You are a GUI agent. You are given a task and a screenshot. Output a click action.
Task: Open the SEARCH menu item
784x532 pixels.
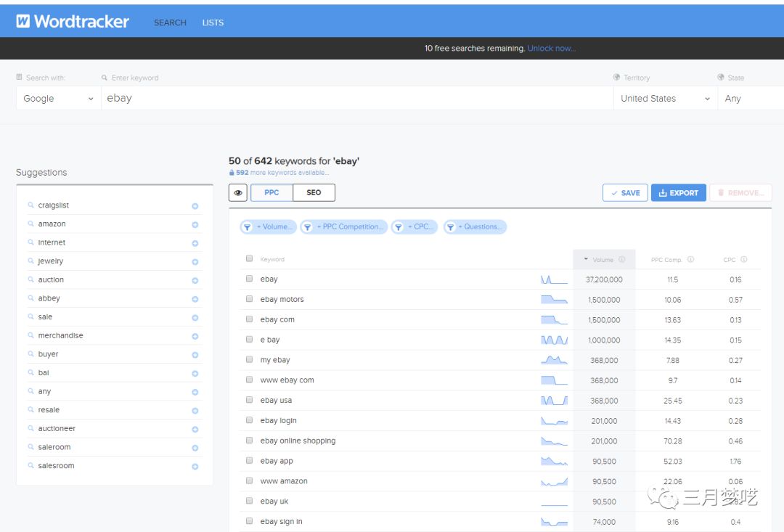[x=170, y=22]
